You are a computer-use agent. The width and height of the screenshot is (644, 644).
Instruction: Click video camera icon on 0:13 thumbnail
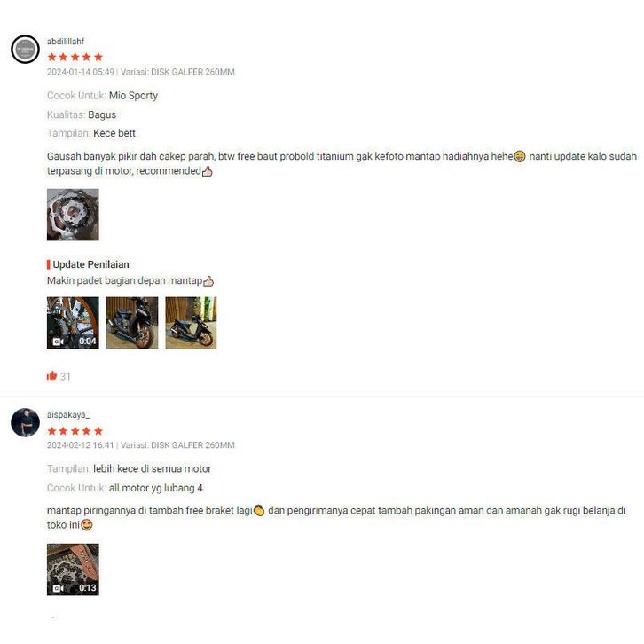tap(58, 588)
